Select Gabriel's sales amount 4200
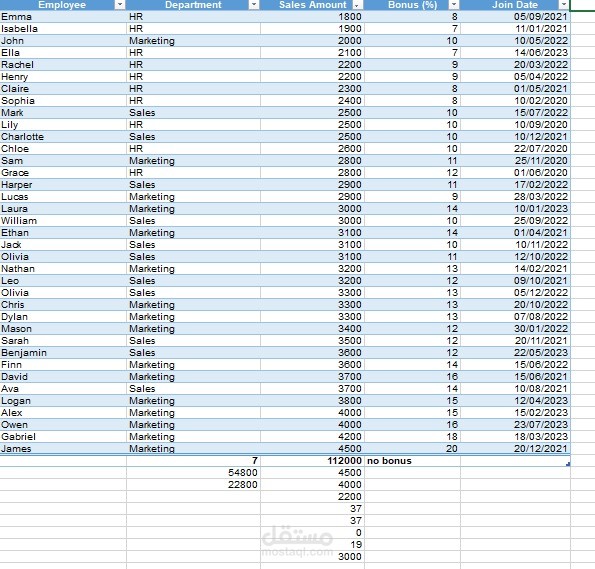 (x=312, y=437)
